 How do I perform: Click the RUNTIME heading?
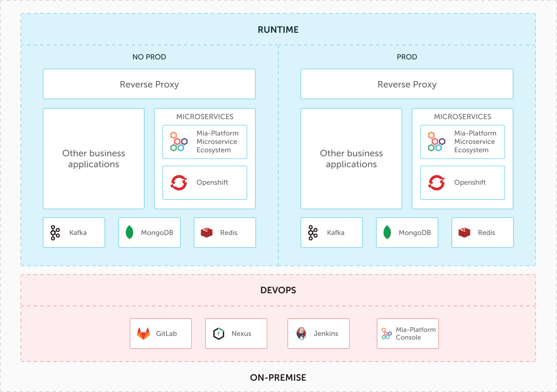pyautogui.click(x=278, y=30)
